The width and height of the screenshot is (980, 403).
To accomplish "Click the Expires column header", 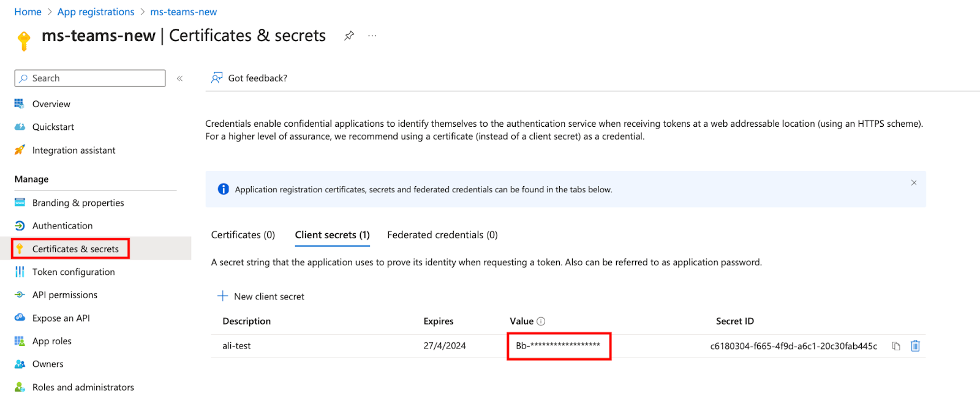I will [x=439, y=322].
